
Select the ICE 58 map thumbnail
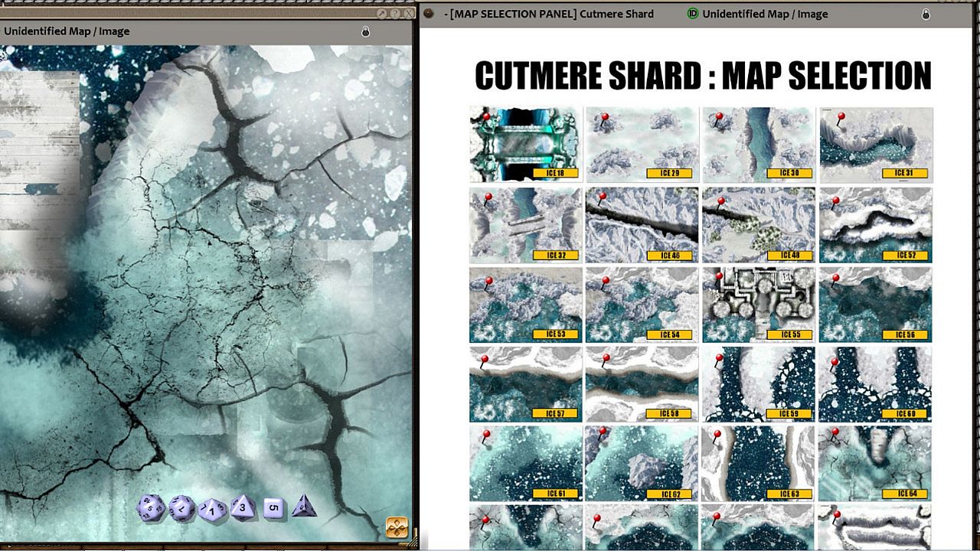tap(642, 383)
